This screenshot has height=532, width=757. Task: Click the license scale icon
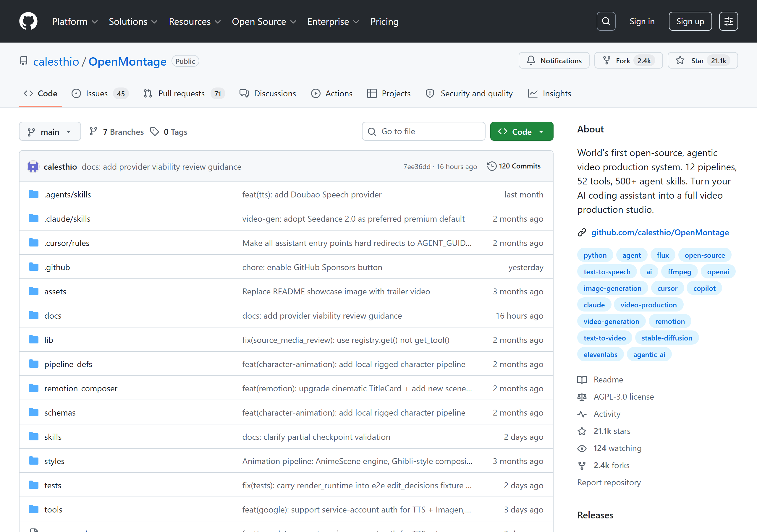click(x=582, y=397)
